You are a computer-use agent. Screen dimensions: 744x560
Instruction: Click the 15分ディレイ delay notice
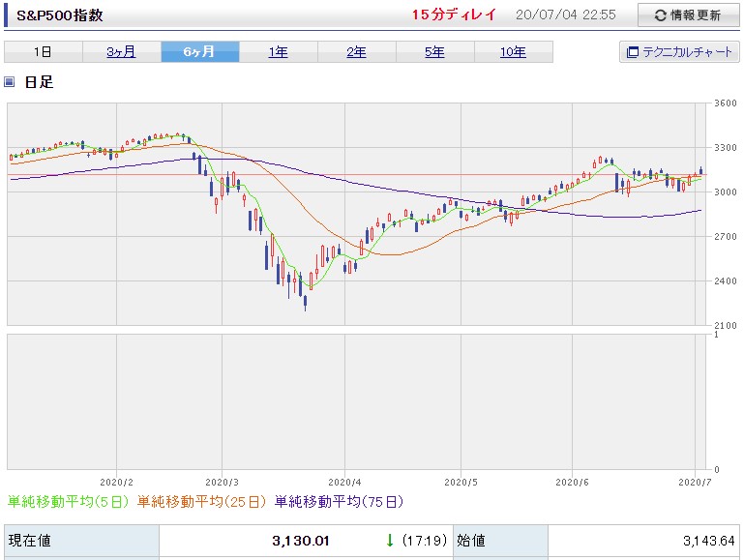tap(454, 15)
